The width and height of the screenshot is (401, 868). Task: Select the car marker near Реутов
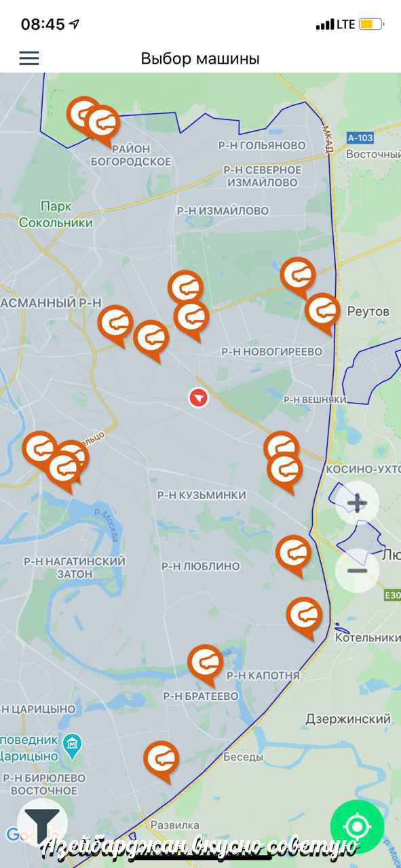(322, 313)
